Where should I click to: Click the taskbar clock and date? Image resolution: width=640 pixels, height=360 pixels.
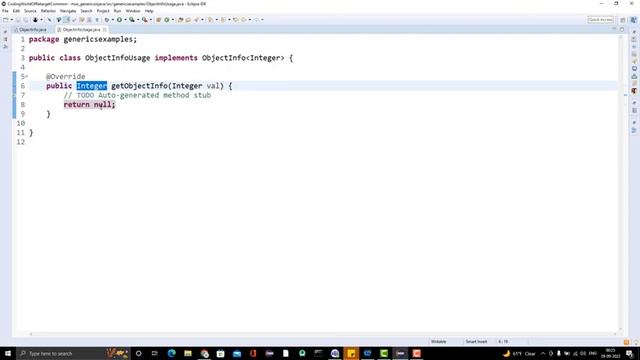(611, 353)
